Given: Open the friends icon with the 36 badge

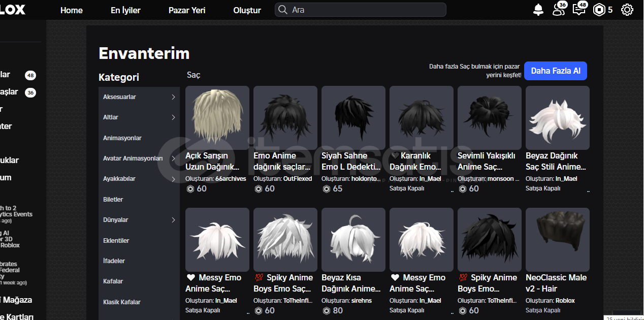Looking at the screenshot, I should pos(559,9).
